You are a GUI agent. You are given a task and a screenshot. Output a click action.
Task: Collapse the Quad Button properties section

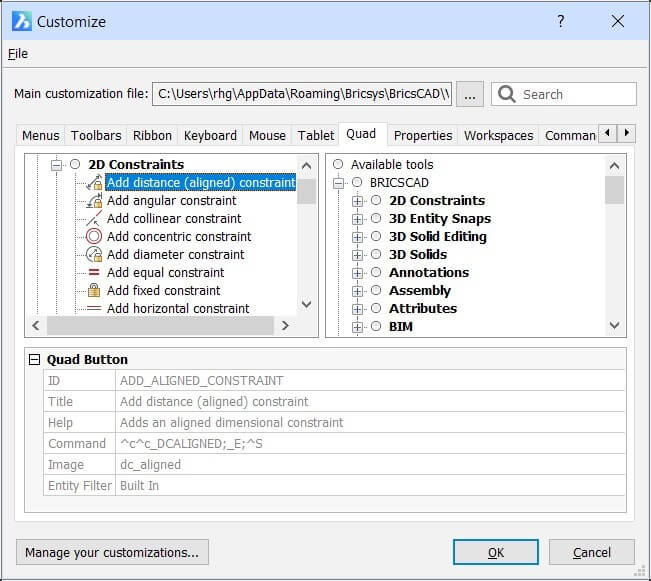pyautogui.click(x=34, y=359)
